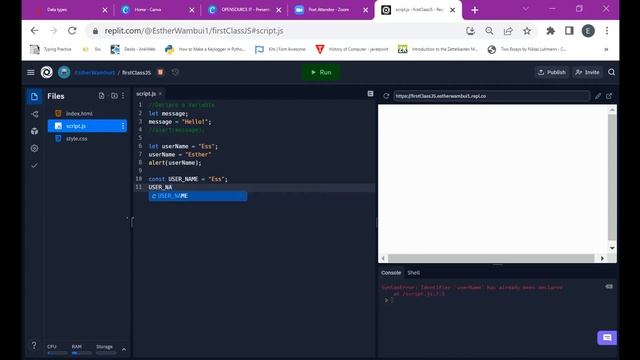
Task: Click the Storage usage bar
Action: click(x=106, y=353)
